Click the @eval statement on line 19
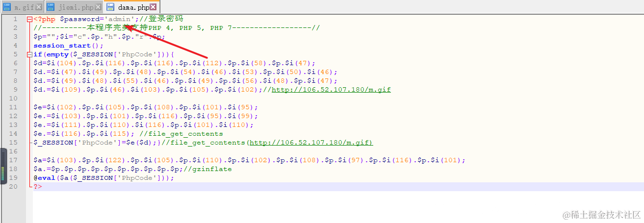 click(x=104, y=178)
